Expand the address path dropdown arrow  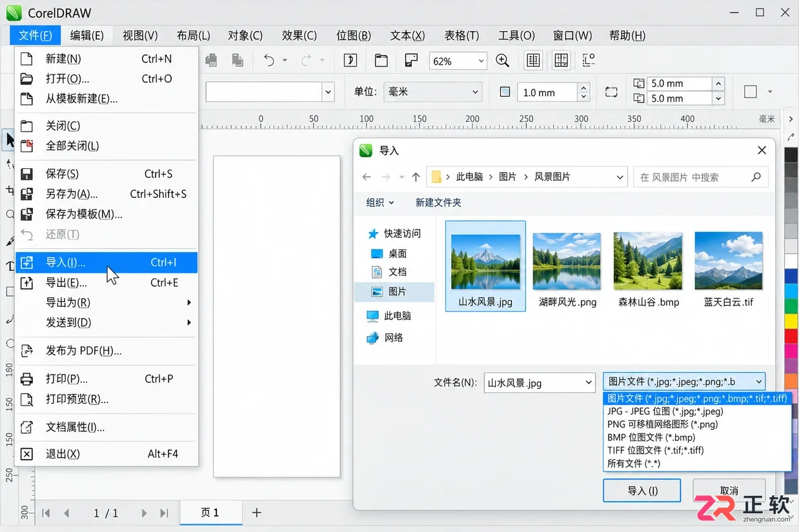620,177
